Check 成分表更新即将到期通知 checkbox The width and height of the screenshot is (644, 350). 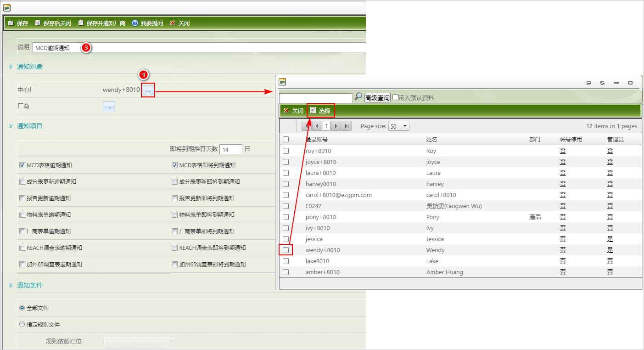click(174, 182)
